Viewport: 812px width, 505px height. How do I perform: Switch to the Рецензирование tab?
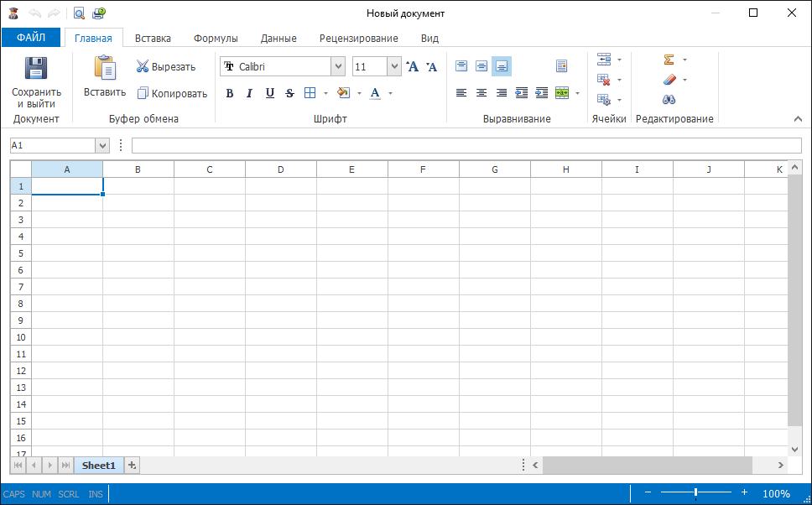pyautogui.click(x=359, y=39)
